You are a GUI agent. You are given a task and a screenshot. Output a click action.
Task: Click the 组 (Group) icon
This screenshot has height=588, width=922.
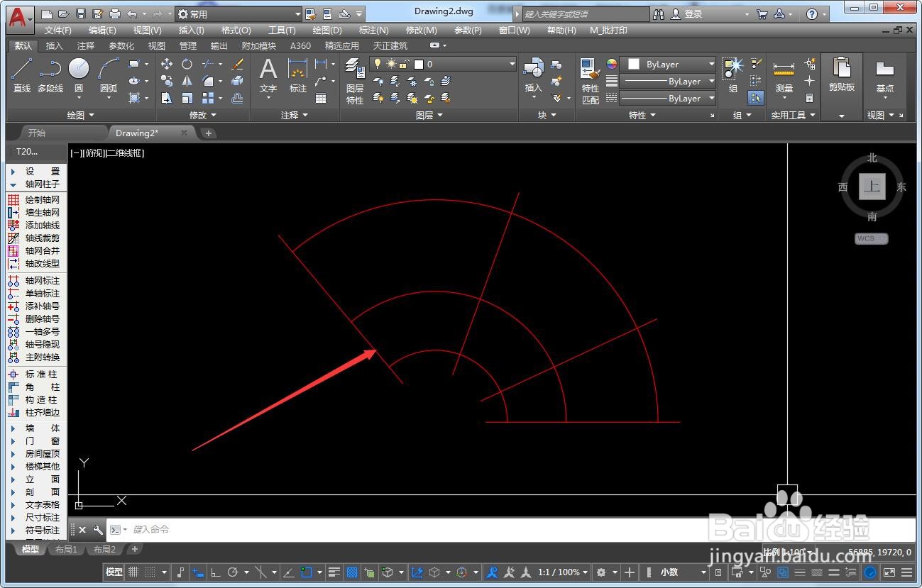pyautogui.click(x=732, y=75)
